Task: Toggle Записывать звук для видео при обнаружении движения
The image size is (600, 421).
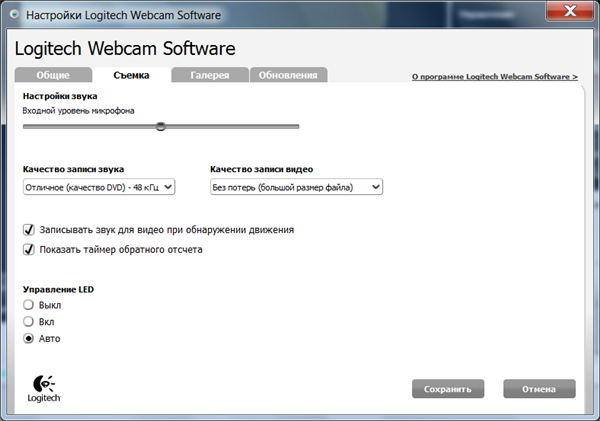Action: tap(29, 230)
